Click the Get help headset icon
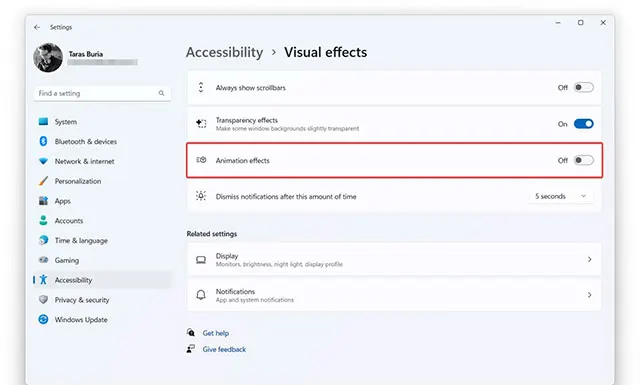Image resolution: width=640 pixels, height=385 pixels. click(191, 332)
